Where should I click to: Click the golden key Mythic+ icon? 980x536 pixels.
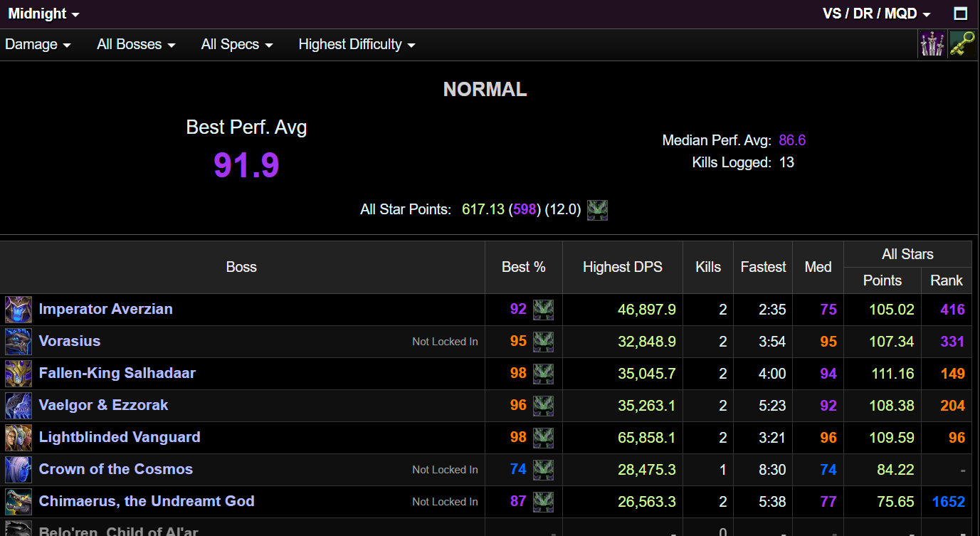pos(961,44)
